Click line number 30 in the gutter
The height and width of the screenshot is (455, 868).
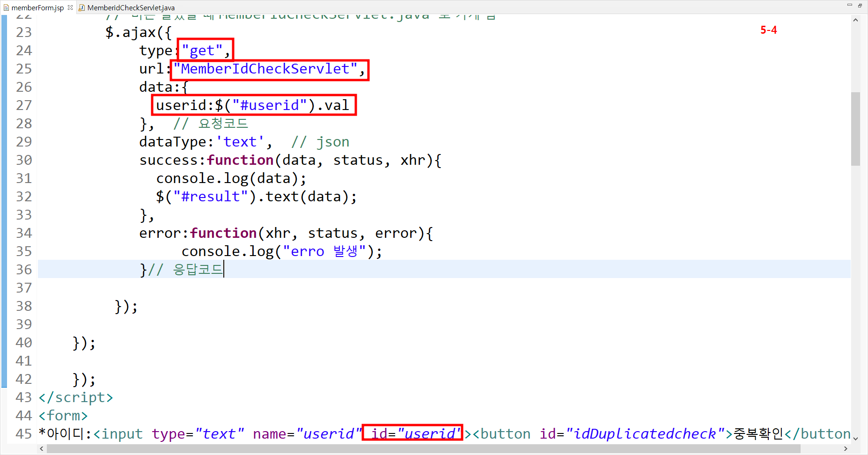(24, 160)
